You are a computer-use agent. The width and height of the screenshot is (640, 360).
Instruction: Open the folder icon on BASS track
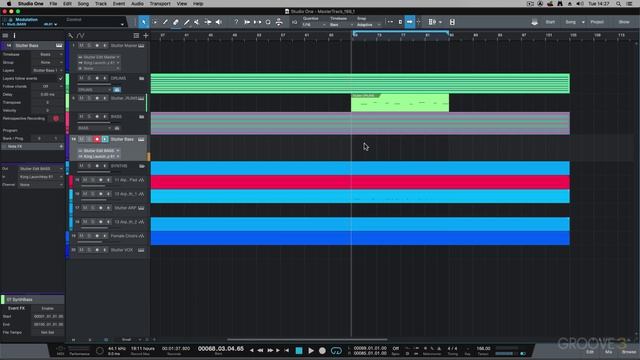click(142, 117)
